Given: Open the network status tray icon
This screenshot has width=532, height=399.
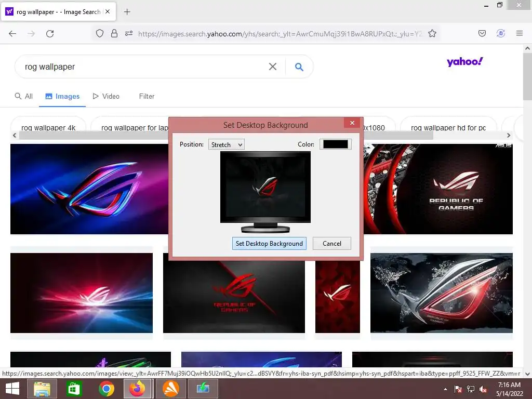Looking at the screenshot, I should coord(471,389).
